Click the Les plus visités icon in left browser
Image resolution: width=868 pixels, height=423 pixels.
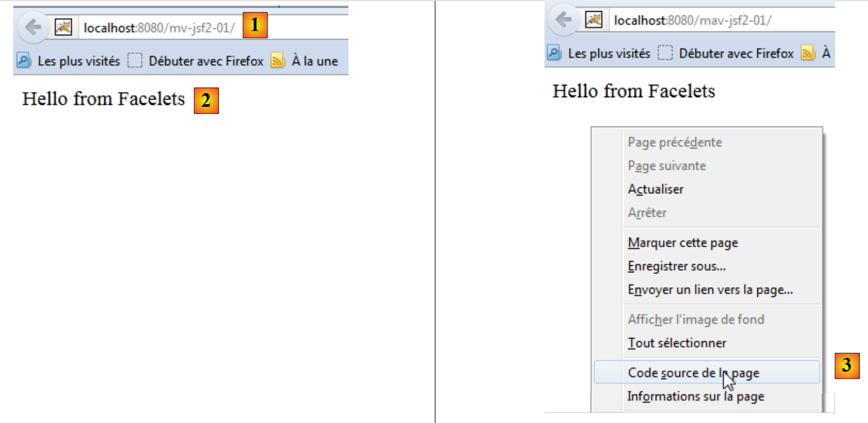(24, 61)
